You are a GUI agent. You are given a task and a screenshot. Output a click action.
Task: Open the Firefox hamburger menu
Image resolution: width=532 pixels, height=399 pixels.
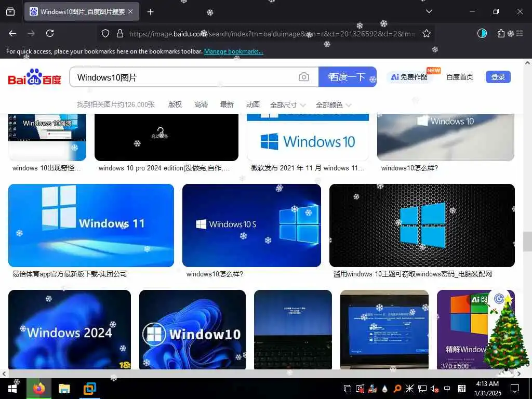pyautogui.click(x=520, y=33)
